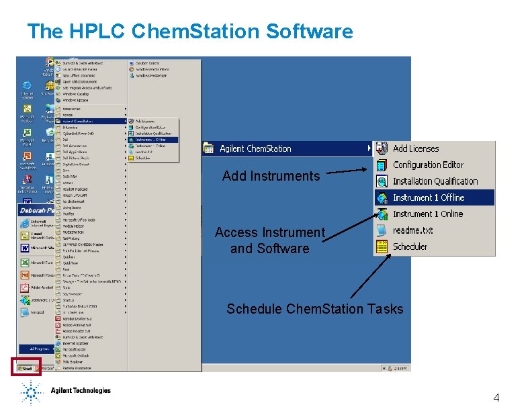Click Instrument 1 Online icon in Start menu left pane
The width and height of the screenshot is (532, 411).
[x=25, y=300]
